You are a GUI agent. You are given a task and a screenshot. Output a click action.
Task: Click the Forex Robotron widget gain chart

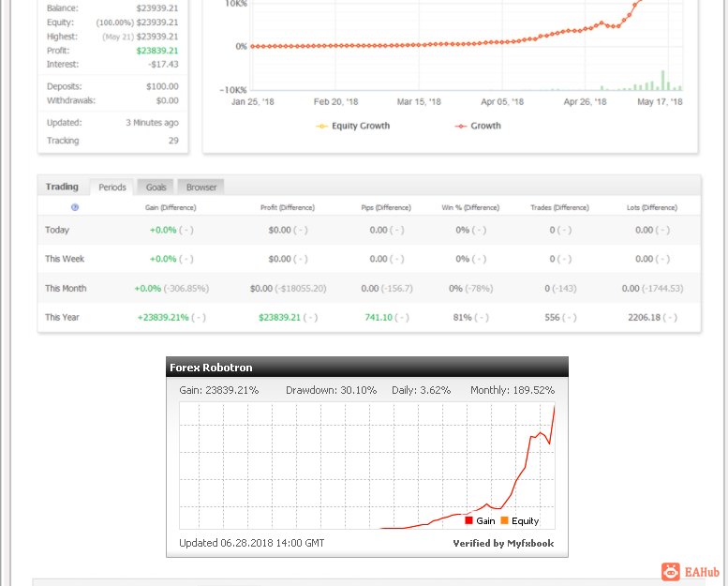pos(367,466)
